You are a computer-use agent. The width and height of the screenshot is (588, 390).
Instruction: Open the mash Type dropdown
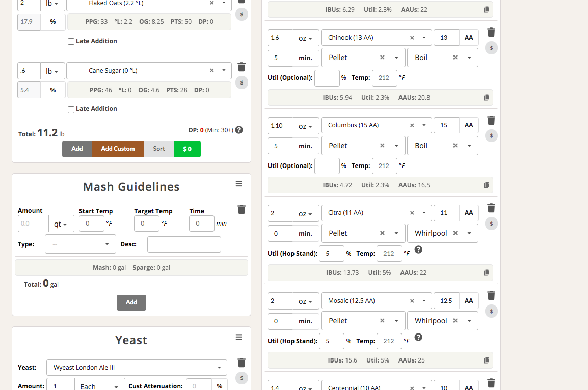(80, 244)
